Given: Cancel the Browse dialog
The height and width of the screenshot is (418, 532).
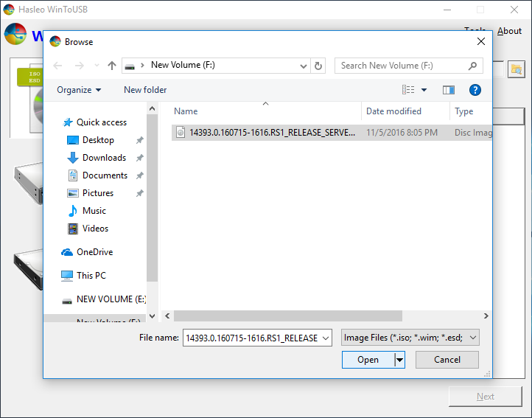Looking at the screenshot, I should (447, 360).
